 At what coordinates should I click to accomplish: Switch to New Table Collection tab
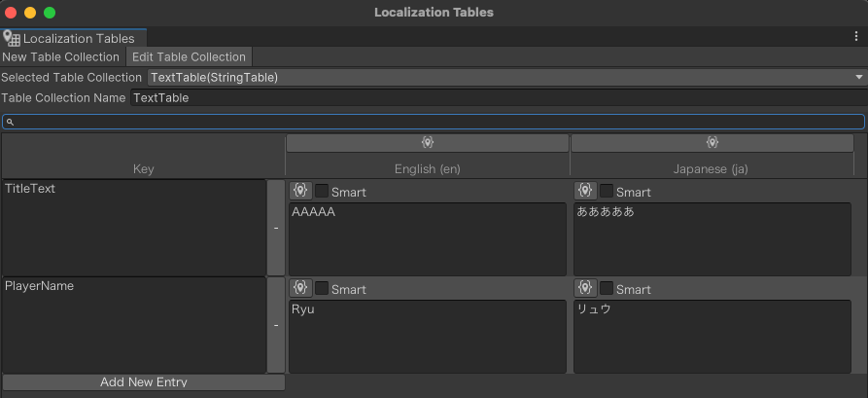[61, 57]
